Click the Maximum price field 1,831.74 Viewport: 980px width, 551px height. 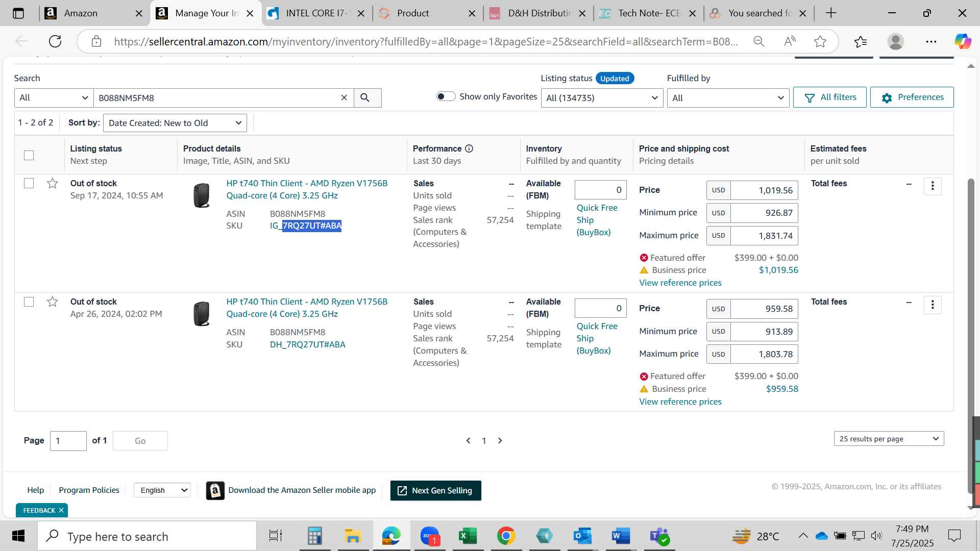tap(764, 236)
